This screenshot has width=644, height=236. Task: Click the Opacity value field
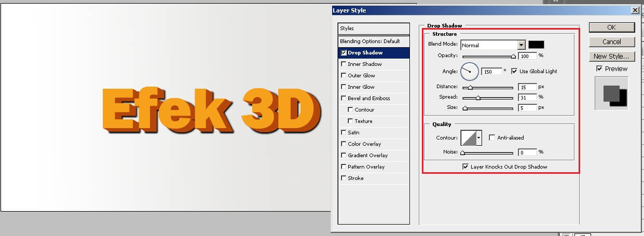(x=527, y=56)
